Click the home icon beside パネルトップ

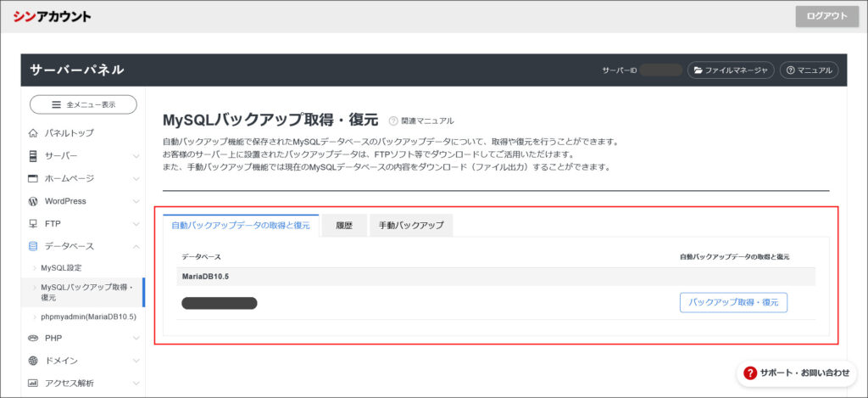click(x=33, y=133)
